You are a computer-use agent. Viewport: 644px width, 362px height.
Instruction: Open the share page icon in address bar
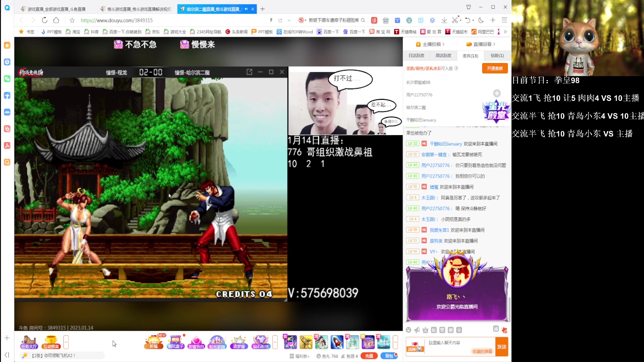(x=280, y=20)
